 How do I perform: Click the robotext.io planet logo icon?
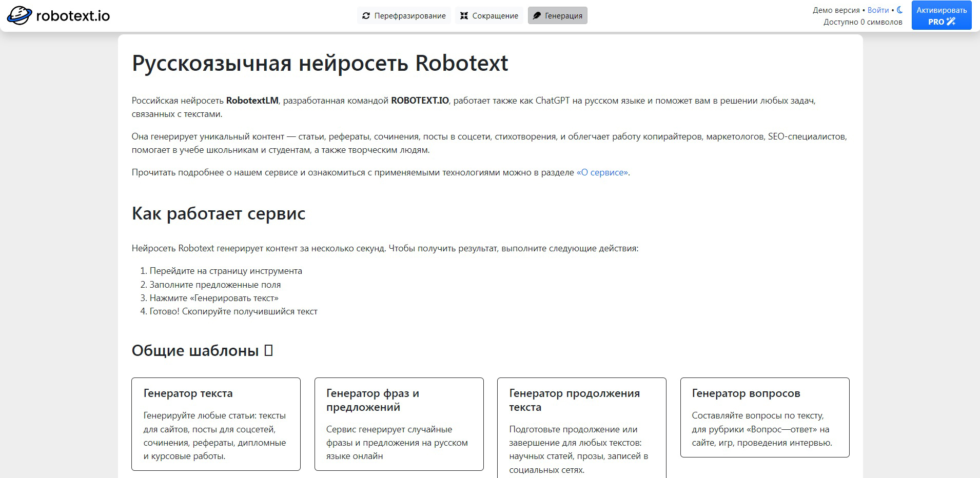click(x=19, y=15)
